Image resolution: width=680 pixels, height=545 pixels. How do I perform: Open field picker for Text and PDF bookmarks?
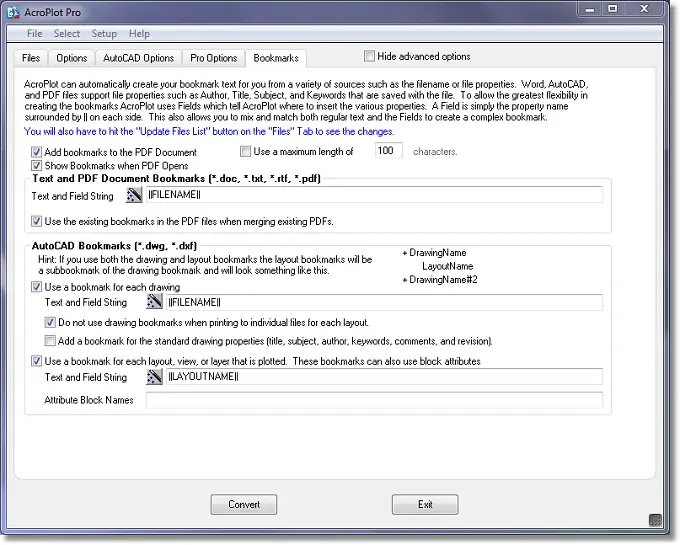(134, 195)
